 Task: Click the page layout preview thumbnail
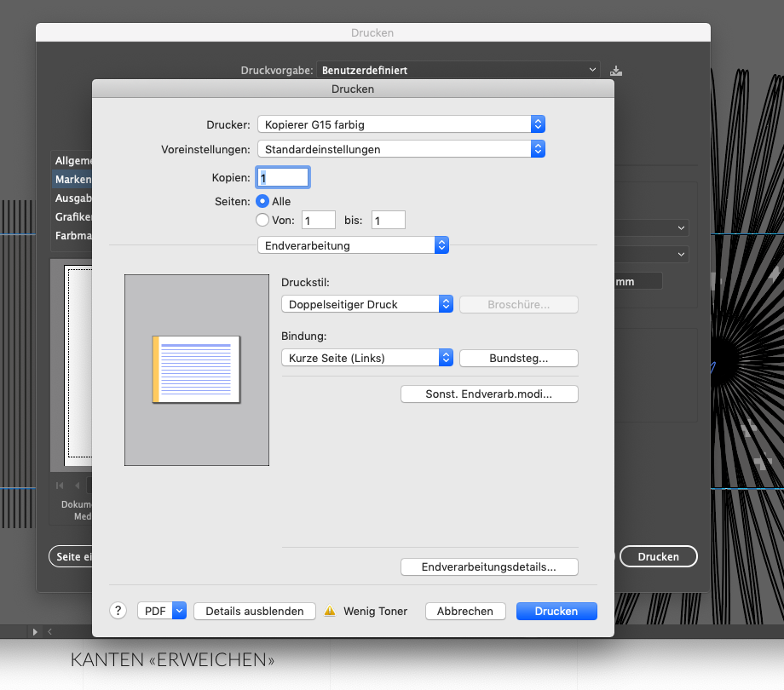click(x=196, y=370)
